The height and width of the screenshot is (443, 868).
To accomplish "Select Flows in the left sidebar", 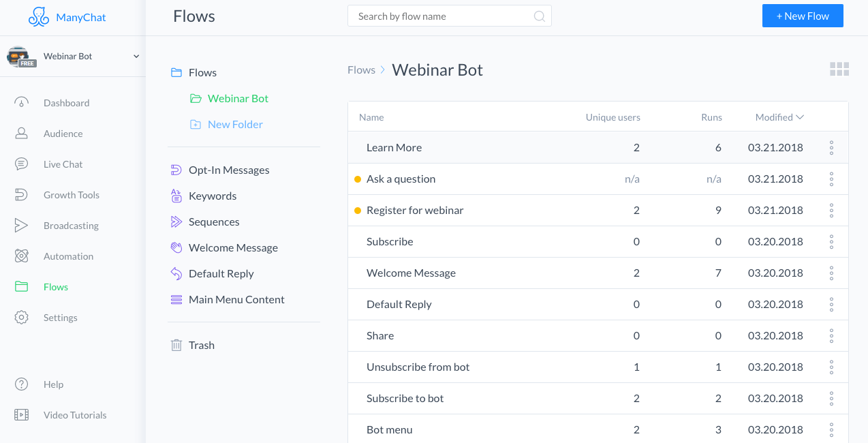I will [55, 286].
